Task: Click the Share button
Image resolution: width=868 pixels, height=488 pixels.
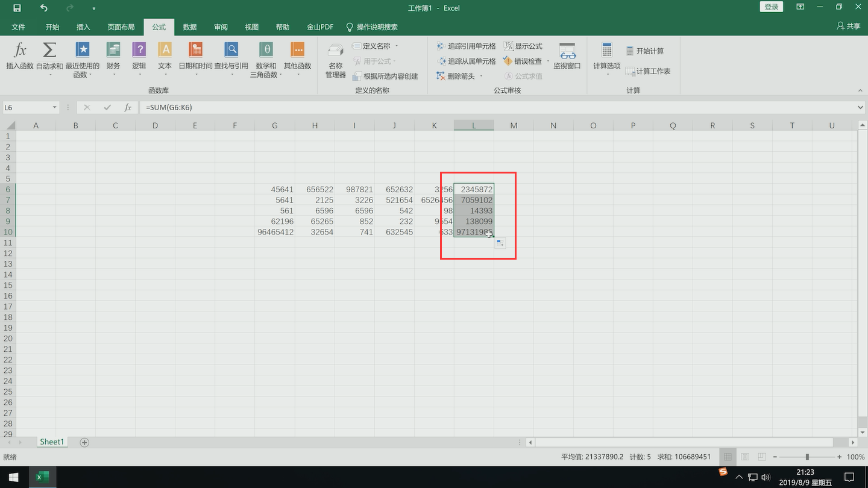Action: point(848,27)
